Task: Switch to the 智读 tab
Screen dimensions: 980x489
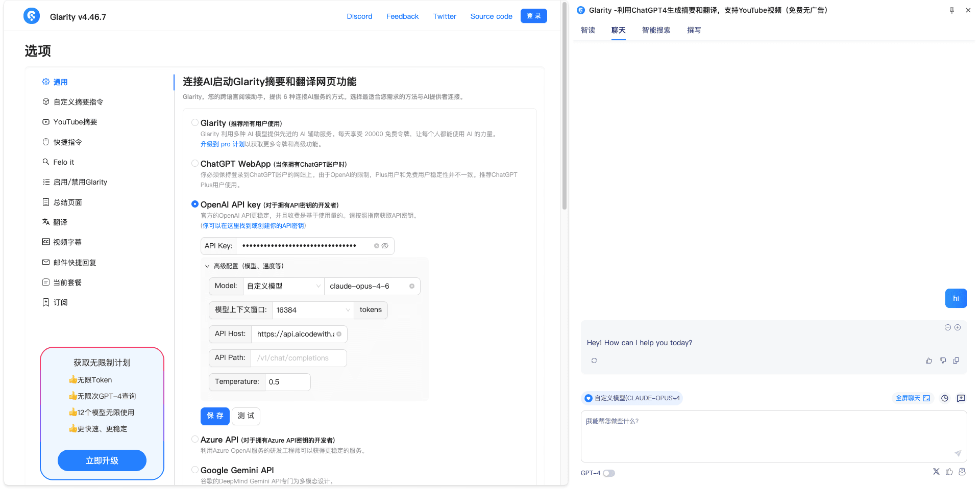Action: [x=588, y=30]
